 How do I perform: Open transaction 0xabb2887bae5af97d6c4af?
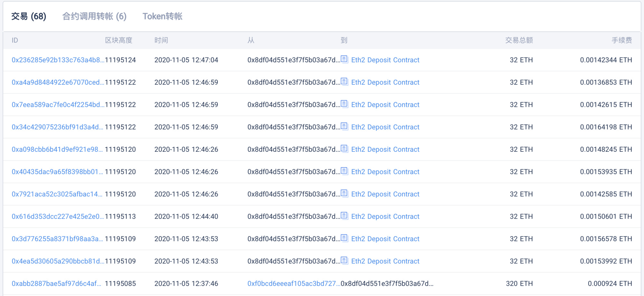tap(56, 283)
